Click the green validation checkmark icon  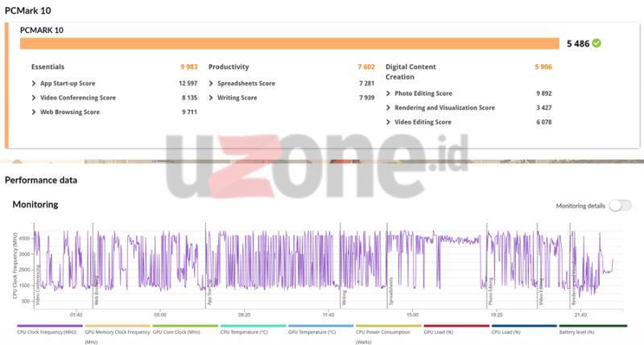coord(597,43)
